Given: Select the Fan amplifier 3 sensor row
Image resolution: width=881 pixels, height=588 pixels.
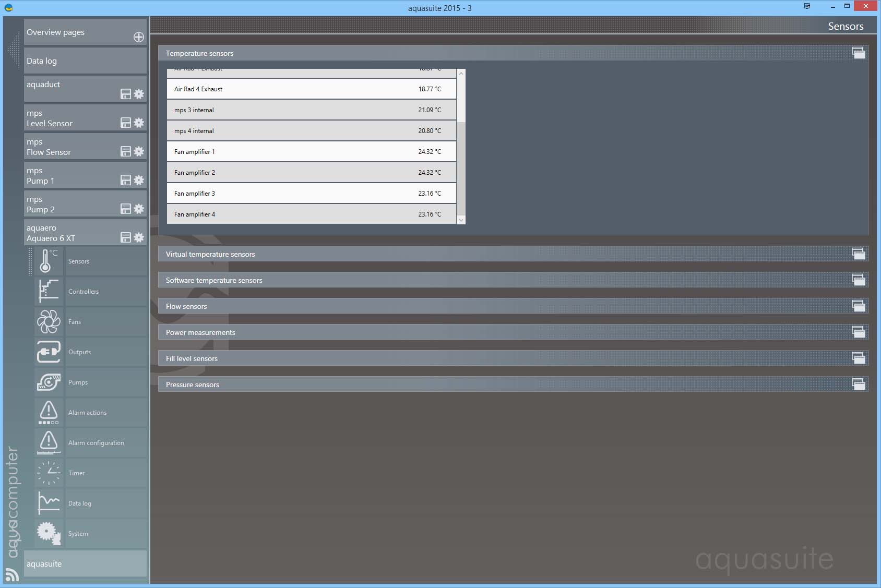Looking at the screenshot, I should (x=312, y=194).
